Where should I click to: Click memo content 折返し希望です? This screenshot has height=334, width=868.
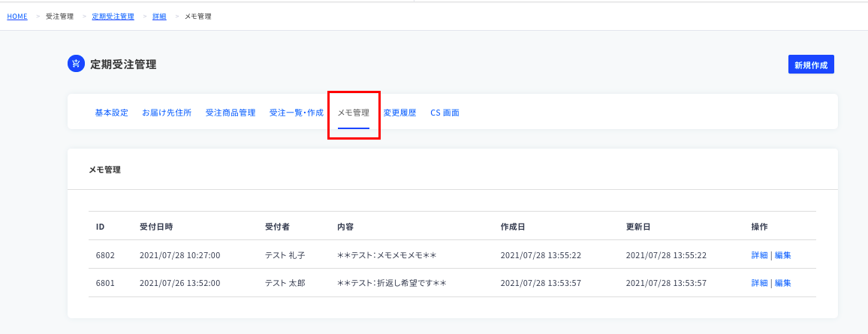pyautogui.click(x=392, y=283)
